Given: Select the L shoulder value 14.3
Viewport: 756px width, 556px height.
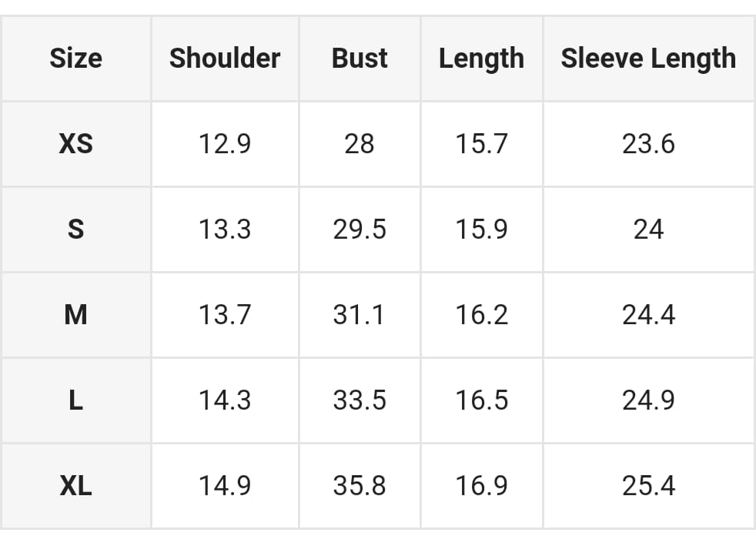Looking at the screenshot, I should 225,400.
